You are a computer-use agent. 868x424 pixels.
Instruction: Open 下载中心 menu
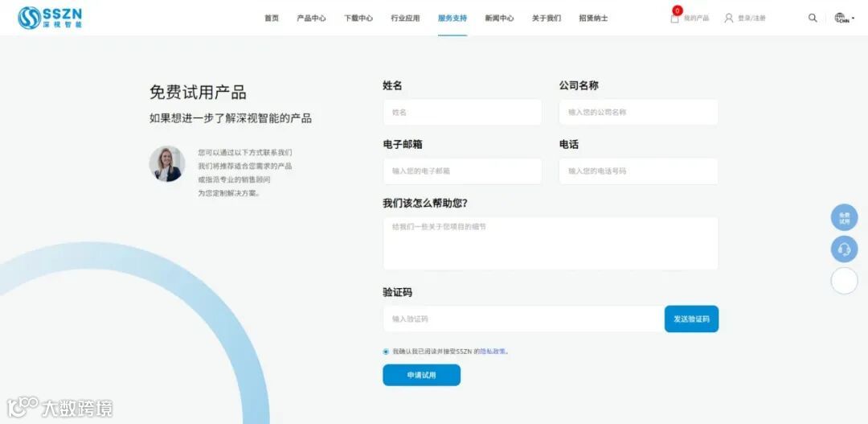click(x=358, y=19)
